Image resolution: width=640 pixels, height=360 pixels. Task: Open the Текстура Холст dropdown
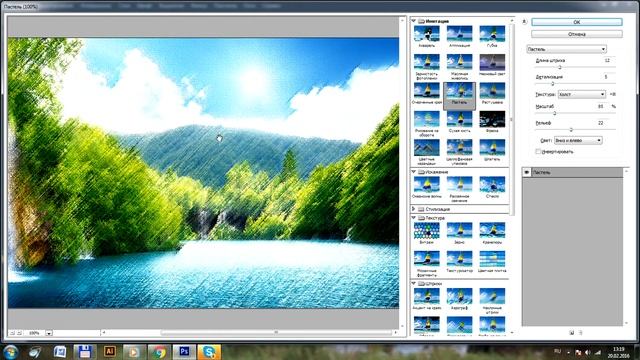click(582, 94)
